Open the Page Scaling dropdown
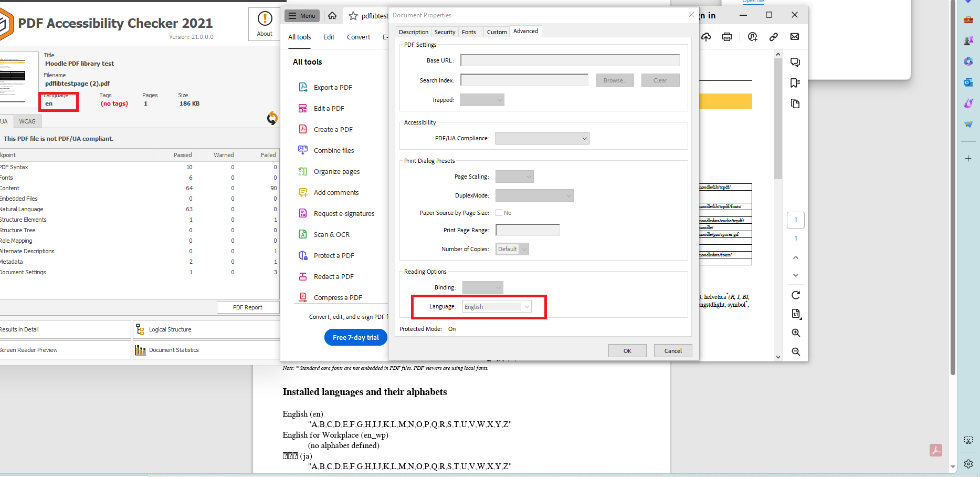The width and height of the screenshot is (980, 477). tap(514, 177)
